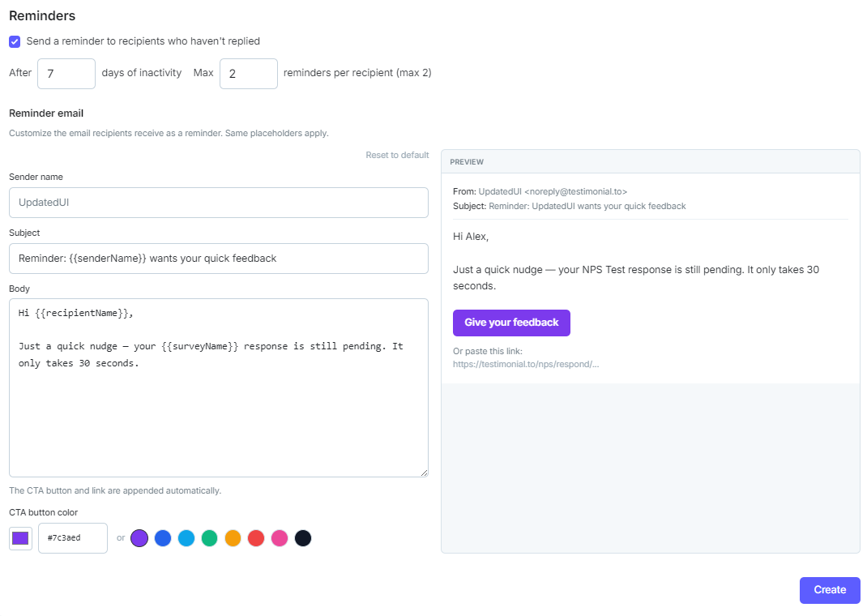Select the red color swatch

[x=256, y=538]
